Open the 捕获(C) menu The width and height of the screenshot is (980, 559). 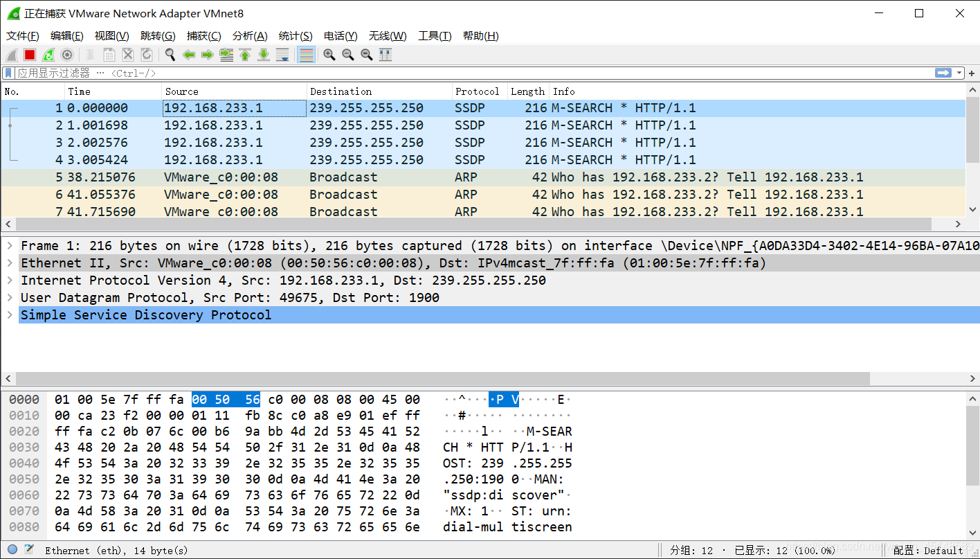coord(204,36)
